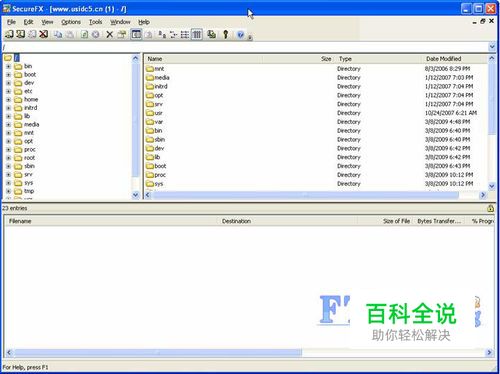
Task: Expand the home folder in tree
Action: pyautogui.click(x=8, y=100)
